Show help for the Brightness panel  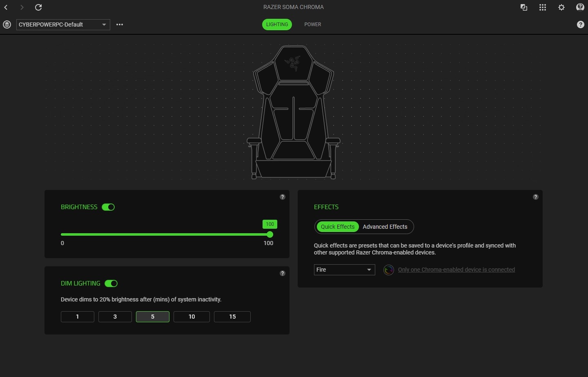(x=283, y=197)
